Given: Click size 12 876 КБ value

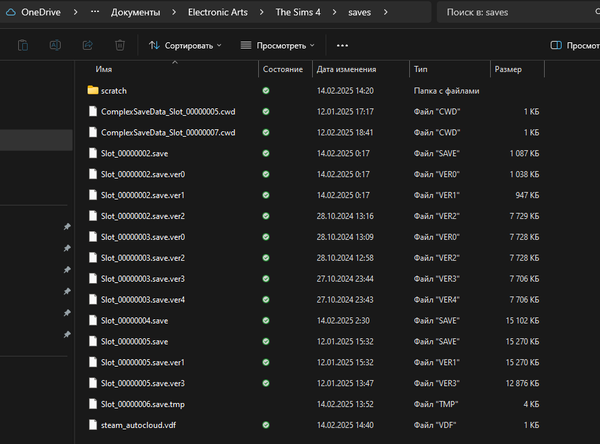Looking at the screenshot, I should (522, 383).
